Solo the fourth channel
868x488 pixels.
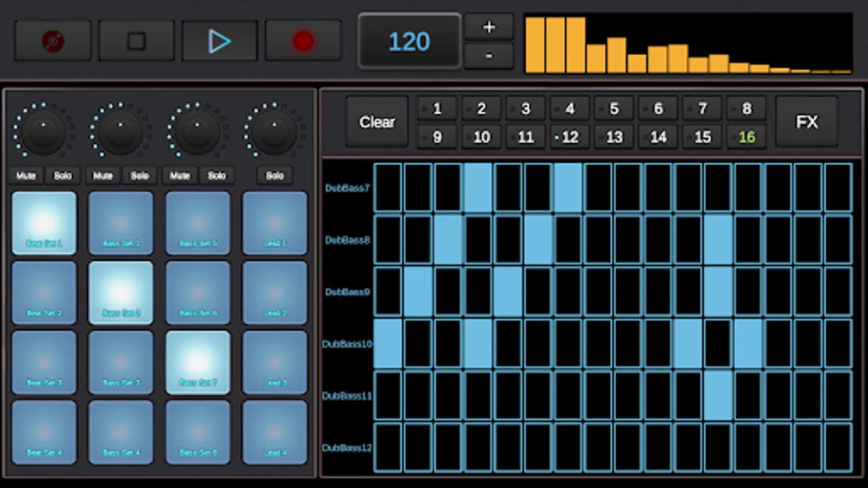275,175
